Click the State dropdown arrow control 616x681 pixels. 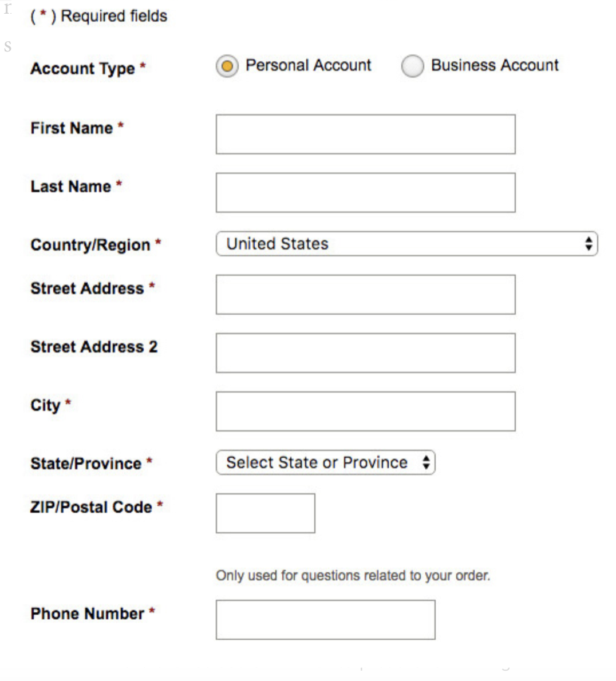pos(427,462)
